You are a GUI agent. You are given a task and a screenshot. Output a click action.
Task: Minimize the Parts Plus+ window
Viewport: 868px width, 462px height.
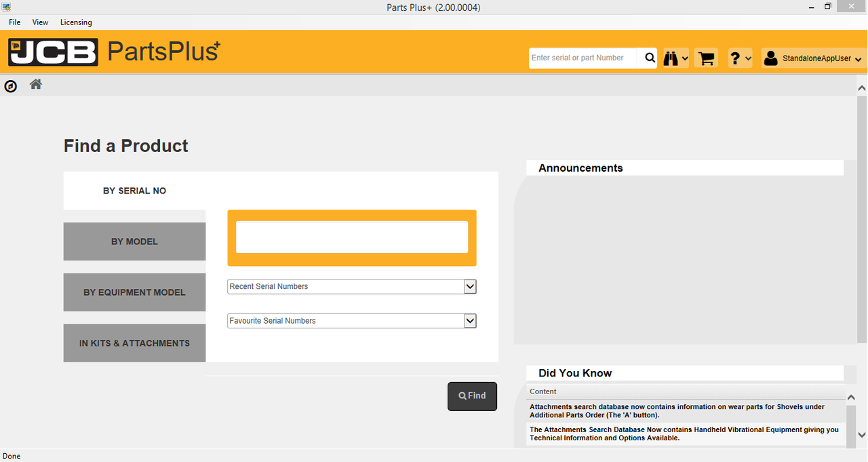click(812, 6)
